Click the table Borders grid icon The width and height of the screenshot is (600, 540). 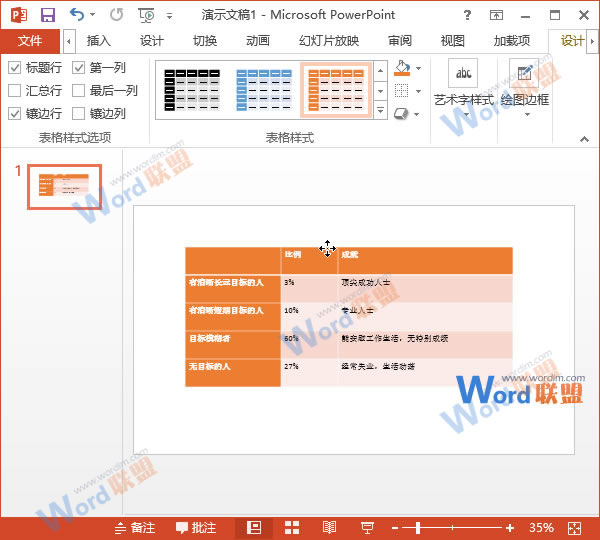[x=401, y=91]
